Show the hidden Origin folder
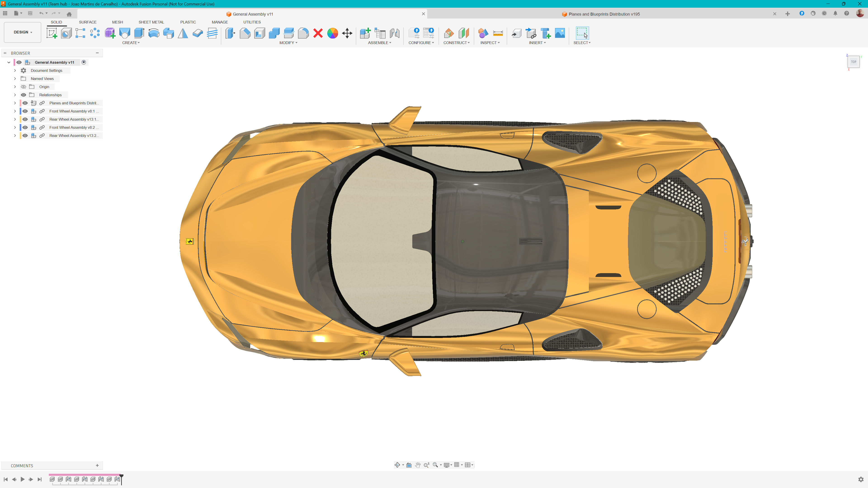 click(24, 87)
